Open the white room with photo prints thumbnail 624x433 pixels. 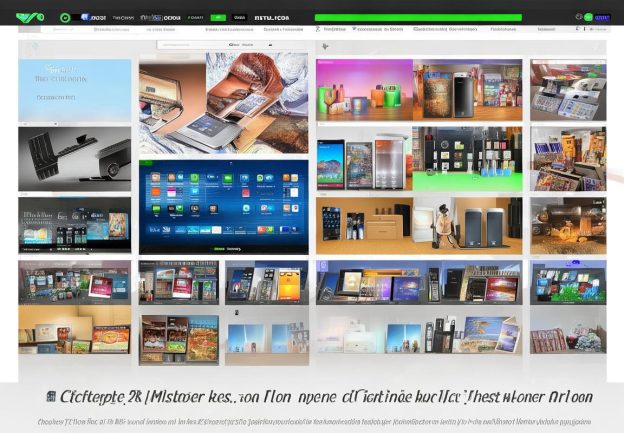(419, 330)
